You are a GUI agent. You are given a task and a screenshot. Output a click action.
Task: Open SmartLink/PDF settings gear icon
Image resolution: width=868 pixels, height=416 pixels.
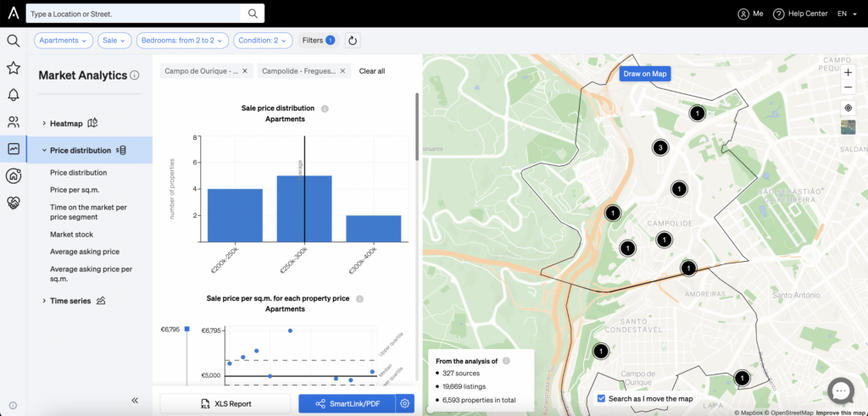tap(405, 403)
